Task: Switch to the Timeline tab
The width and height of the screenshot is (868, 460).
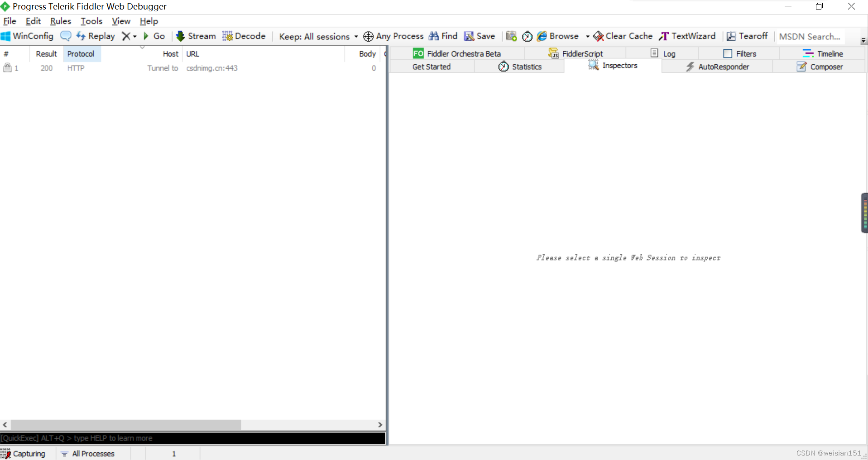Action: pos(823,54)
